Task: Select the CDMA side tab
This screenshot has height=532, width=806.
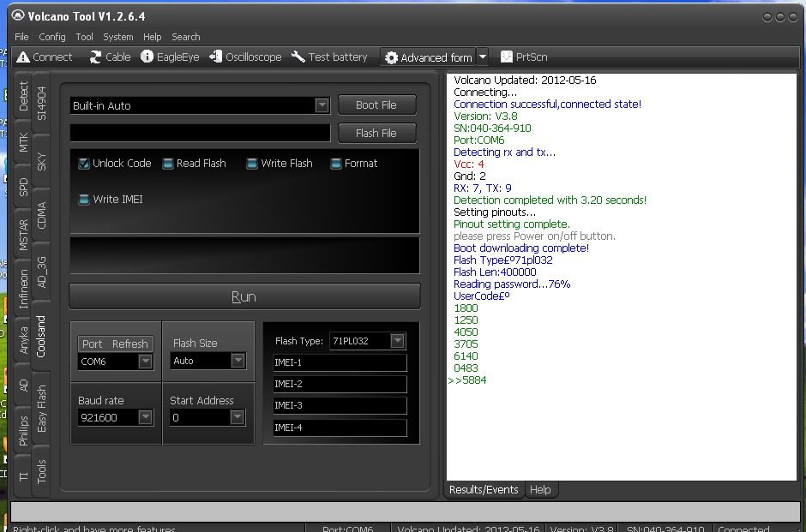Action: (x=41, y=215)
